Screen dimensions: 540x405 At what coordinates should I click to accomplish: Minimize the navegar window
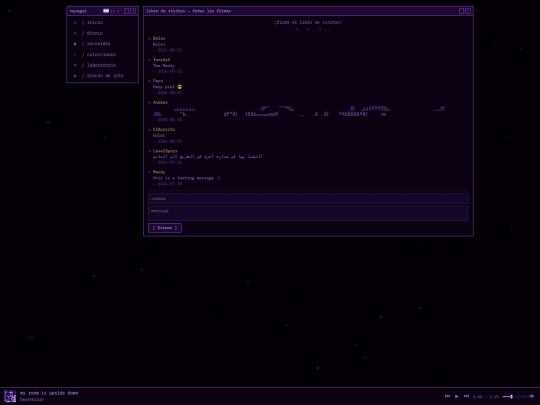coord(126,11)
